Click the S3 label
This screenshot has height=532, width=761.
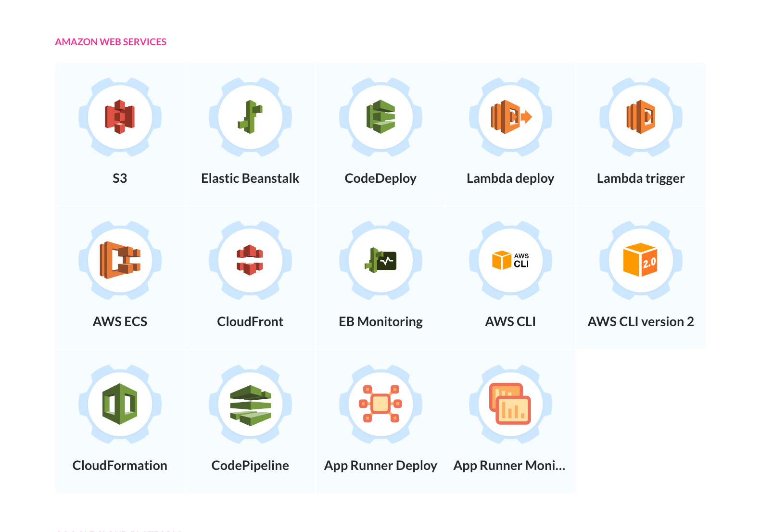pos(120,178)
